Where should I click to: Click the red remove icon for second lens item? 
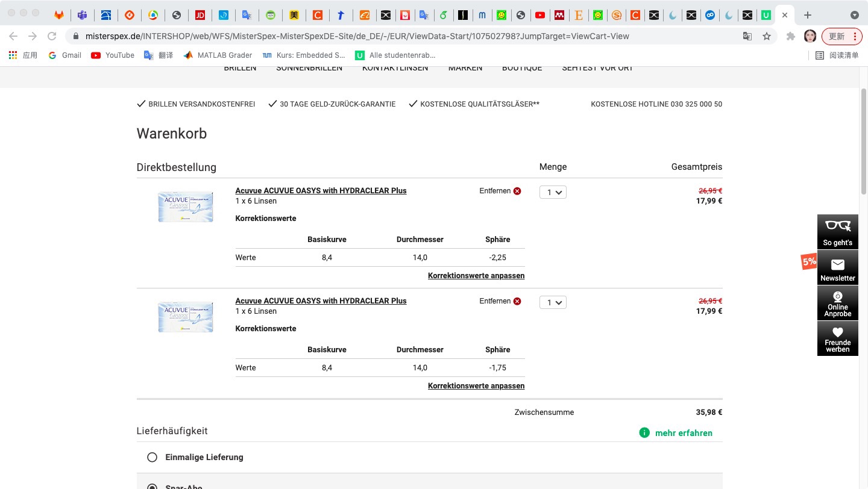(517, 301)
